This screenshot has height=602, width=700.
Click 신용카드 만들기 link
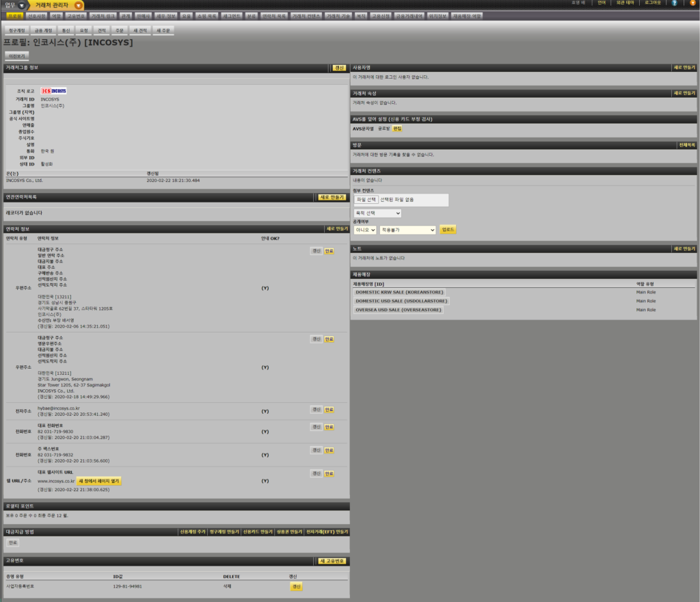257,532
